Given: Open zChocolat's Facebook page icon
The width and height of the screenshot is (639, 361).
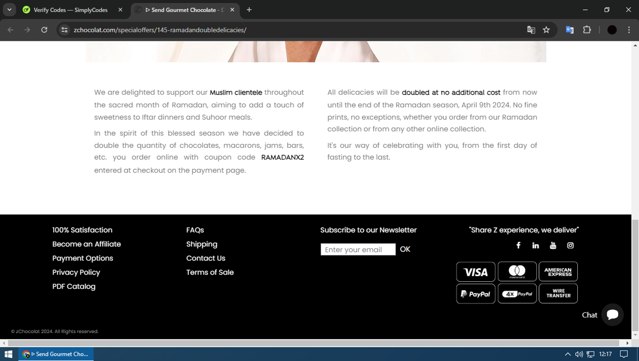Looking at the screenshot, I should [518, 245].
